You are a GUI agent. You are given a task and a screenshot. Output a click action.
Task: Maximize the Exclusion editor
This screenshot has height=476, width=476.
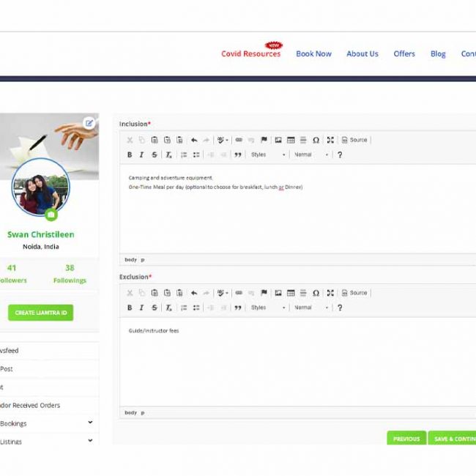click(x=330, y=293)
